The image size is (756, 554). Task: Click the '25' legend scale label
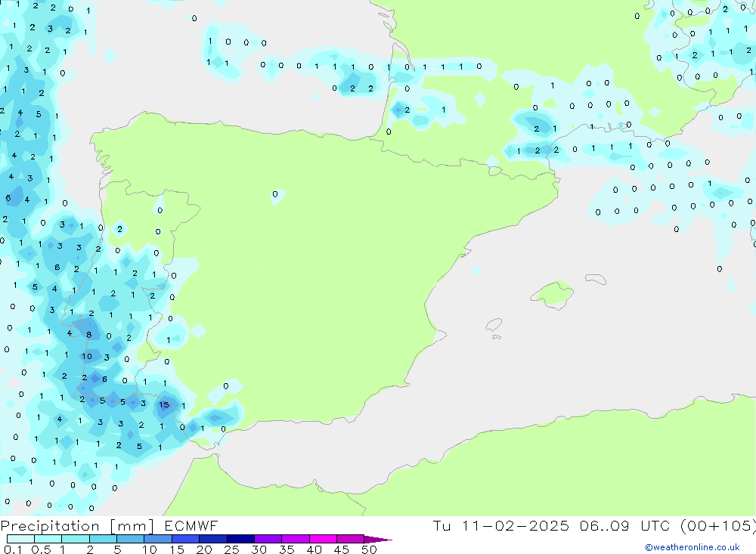[231, 549]
